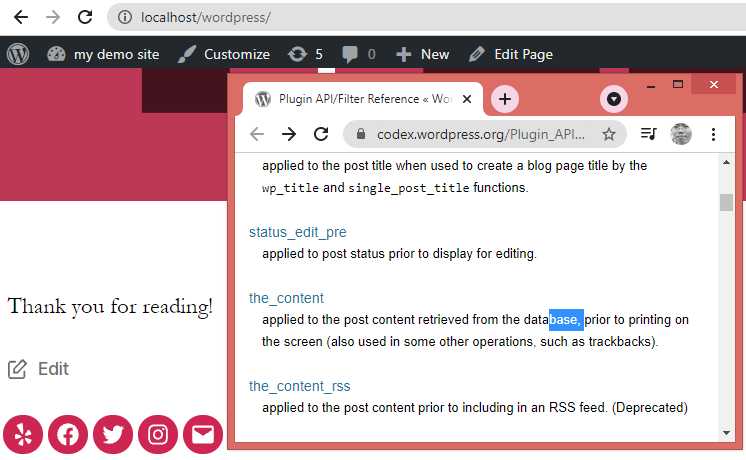
Task: Reload the localhost WordPress page
Action: click(86, 17)
